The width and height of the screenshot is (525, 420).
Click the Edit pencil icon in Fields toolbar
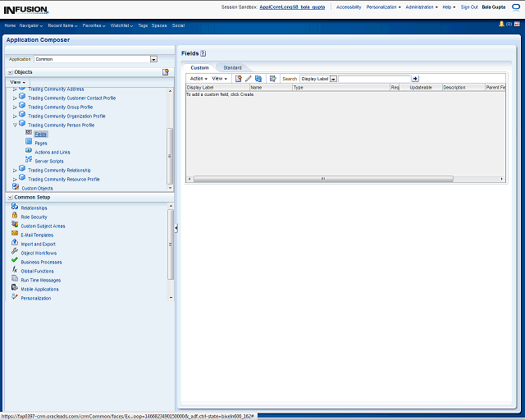[x=248, y=79]
